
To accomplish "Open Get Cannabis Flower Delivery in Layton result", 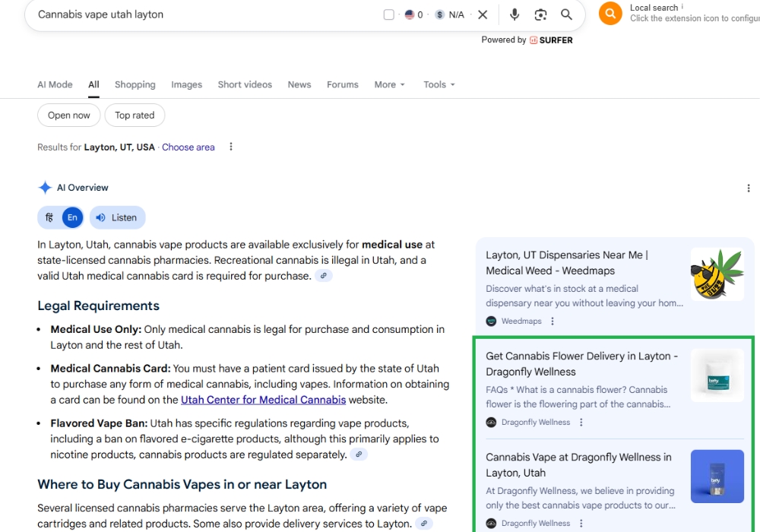I will [x=581, y=364].
